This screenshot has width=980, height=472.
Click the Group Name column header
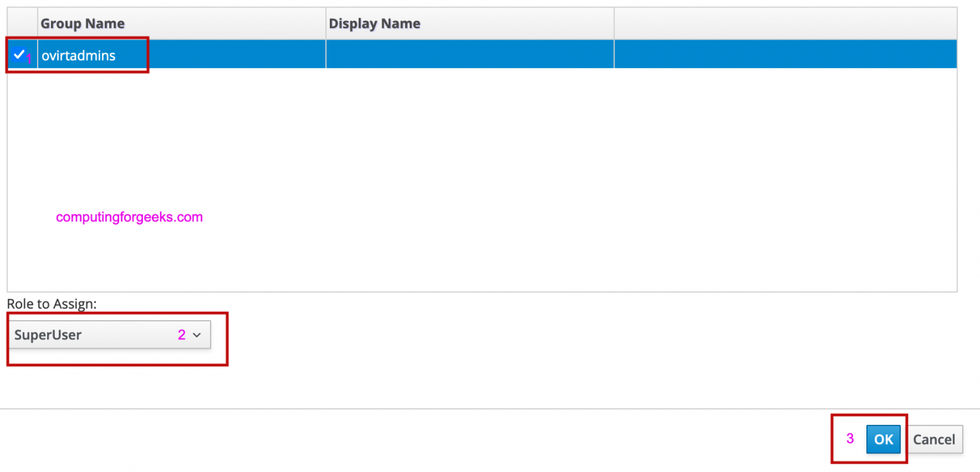click(x=82, y=22)
